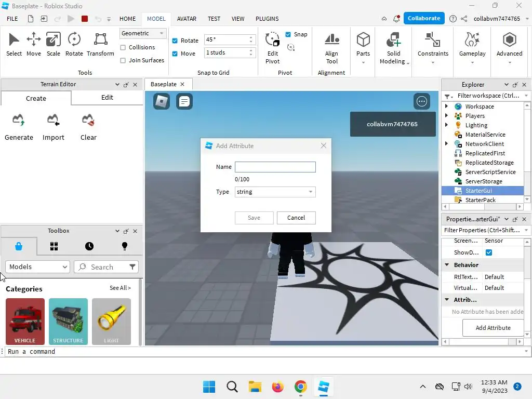The height and width of the screenshot is (399, 532).
Task: Switch to the HOME ribbon tab
Action: click(x=128, y=19)
